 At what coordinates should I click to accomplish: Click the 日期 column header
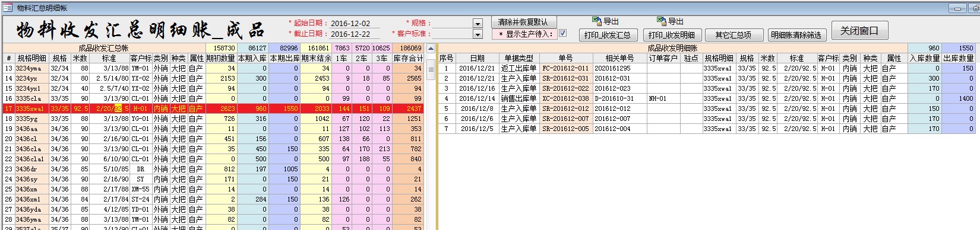[x=477, y=58]
